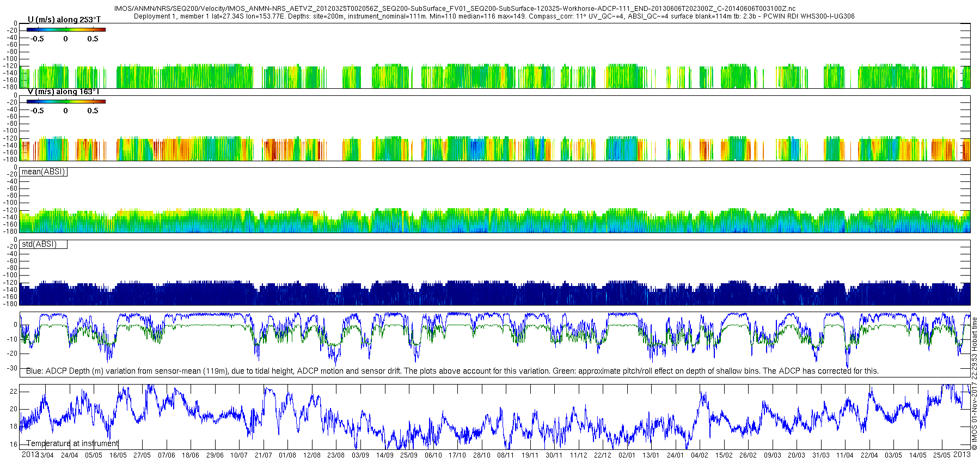Image resolution: width=980 pixels, height=463 pixels.
Task: Click the vertical IMOS copyright timestamp text
Action: point(974,387)
